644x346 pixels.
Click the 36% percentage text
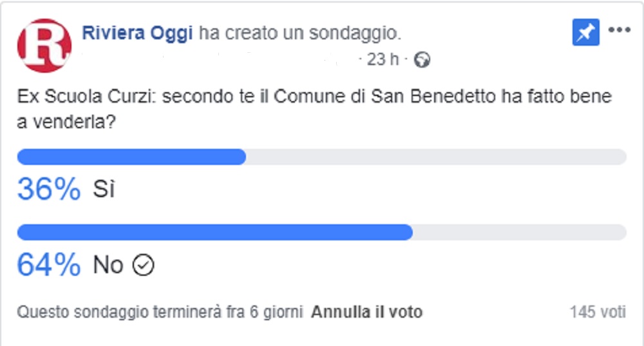49,189
